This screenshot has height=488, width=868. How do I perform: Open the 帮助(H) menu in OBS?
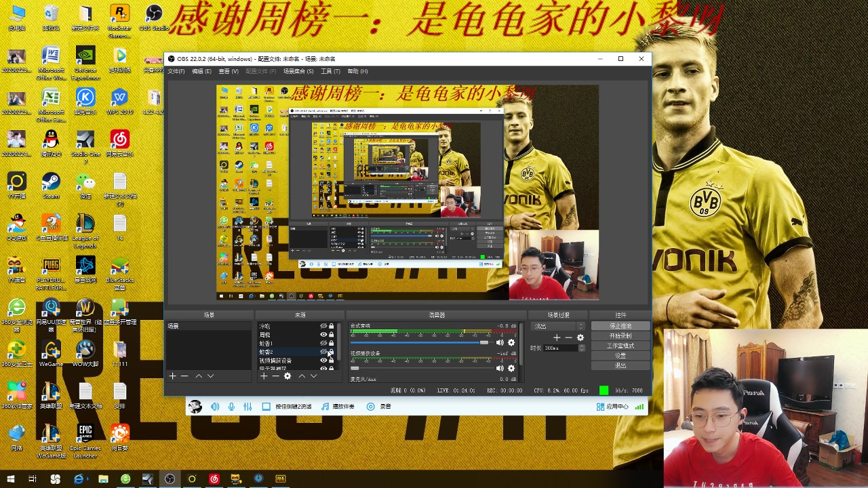click(x=357, y=71)
